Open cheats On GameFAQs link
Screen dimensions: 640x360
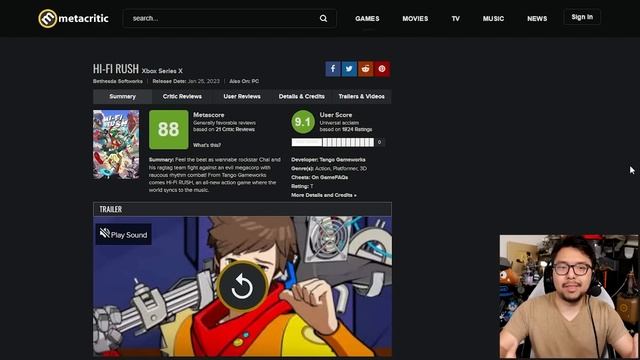pyautogui.click(x=330, y=178)
